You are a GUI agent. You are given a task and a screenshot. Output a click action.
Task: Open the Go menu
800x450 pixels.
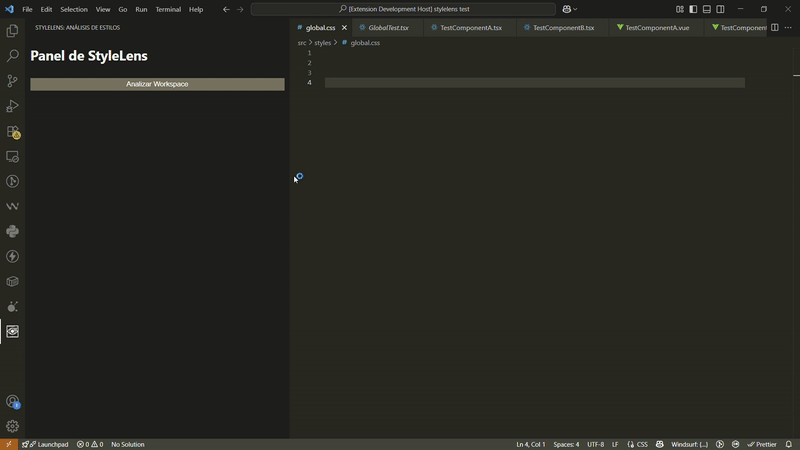pos(122,9)
